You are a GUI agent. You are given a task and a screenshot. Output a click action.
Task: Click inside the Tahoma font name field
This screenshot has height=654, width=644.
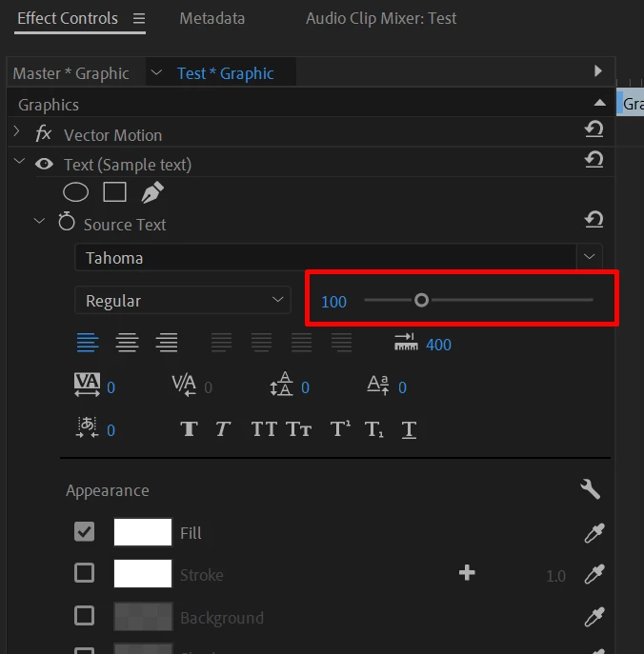326,257
